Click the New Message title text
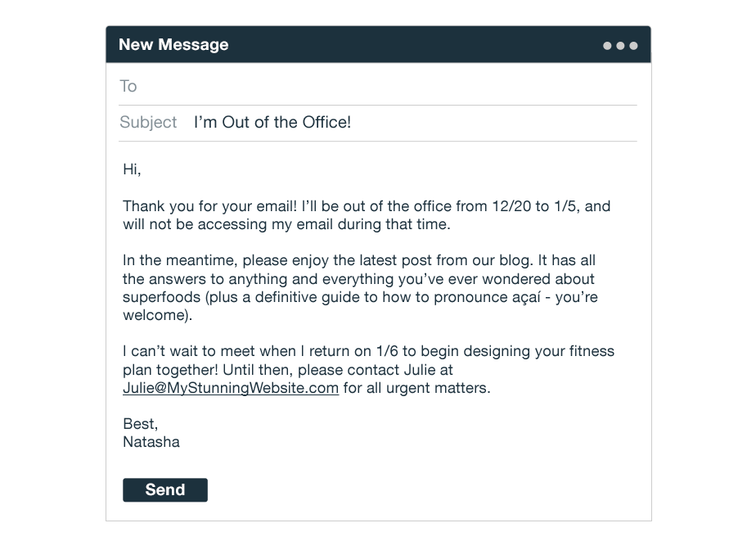Image resolution: width=756 pixels, height=541 pixels. [173, 45]
